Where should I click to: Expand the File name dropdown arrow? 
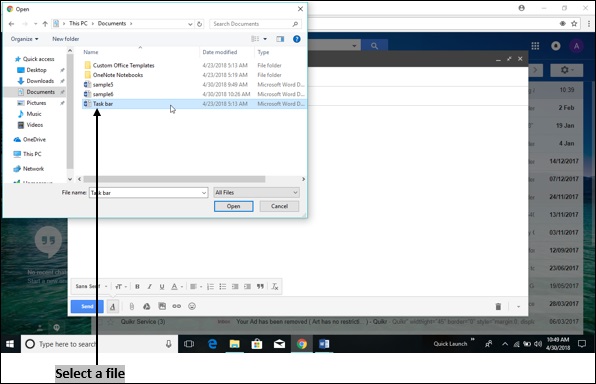(204, 193)
